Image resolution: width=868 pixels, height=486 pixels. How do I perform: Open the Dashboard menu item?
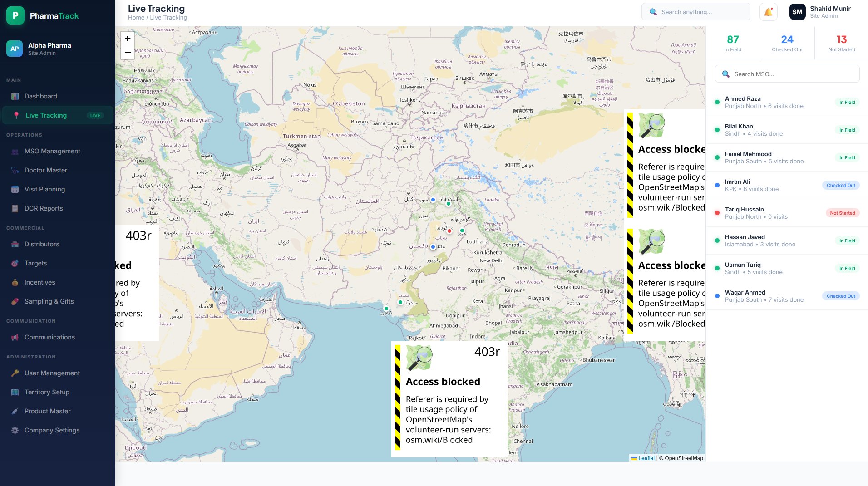coord(58,96)
